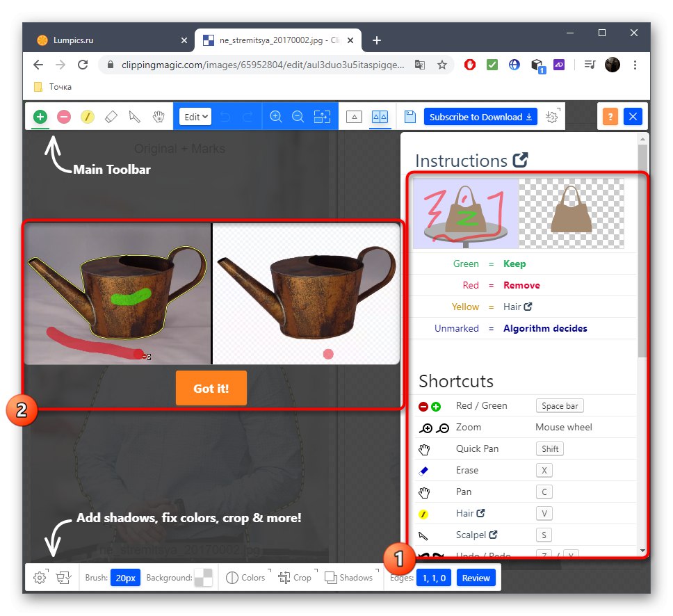Select the yellow Hair marker tool
Image resolution: width=673 pixels, height=616 pixels.
coord(88,117)
